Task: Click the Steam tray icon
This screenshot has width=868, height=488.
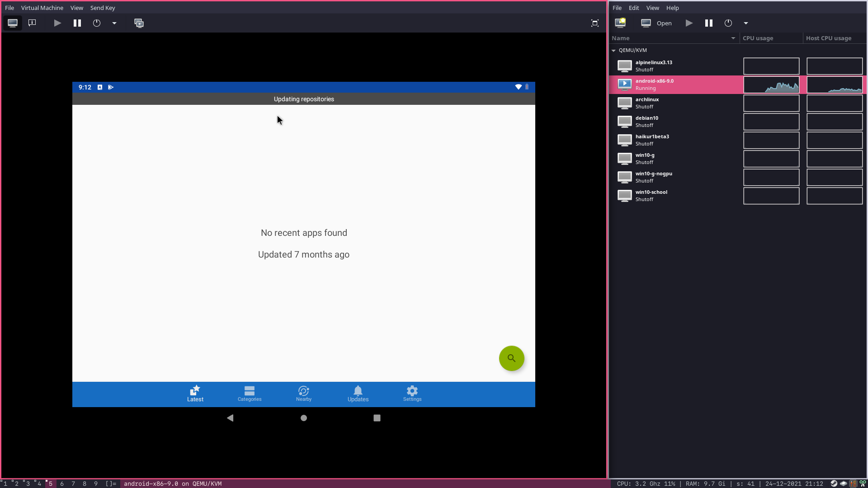Action: click(x=834, y=483)
